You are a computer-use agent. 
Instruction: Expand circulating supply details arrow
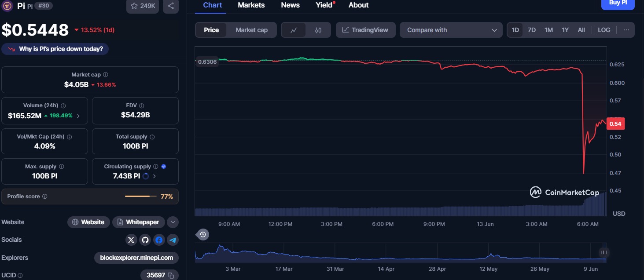point(154,176)
